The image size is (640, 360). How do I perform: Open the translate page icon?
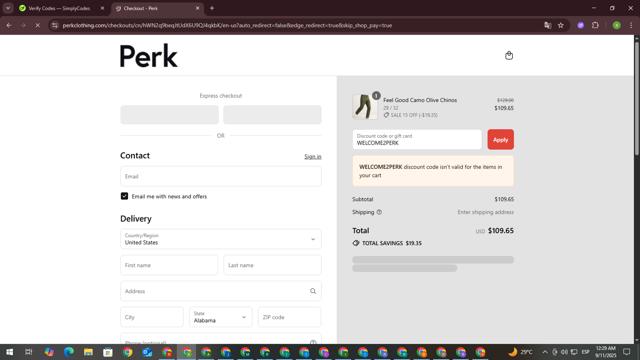point(547,25)
